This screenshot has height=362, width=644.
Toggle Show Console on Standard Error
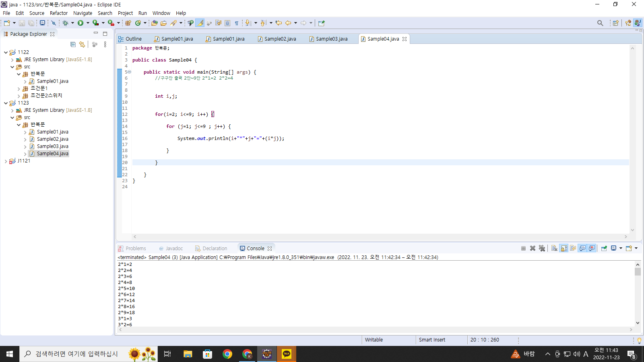coord(592,248)
